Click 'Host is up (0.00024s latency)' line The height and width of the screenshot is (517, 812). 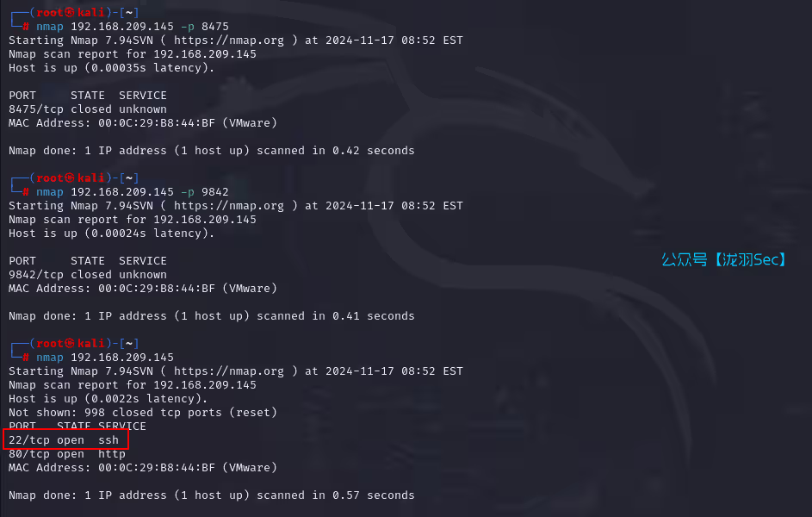pos(111,234)
